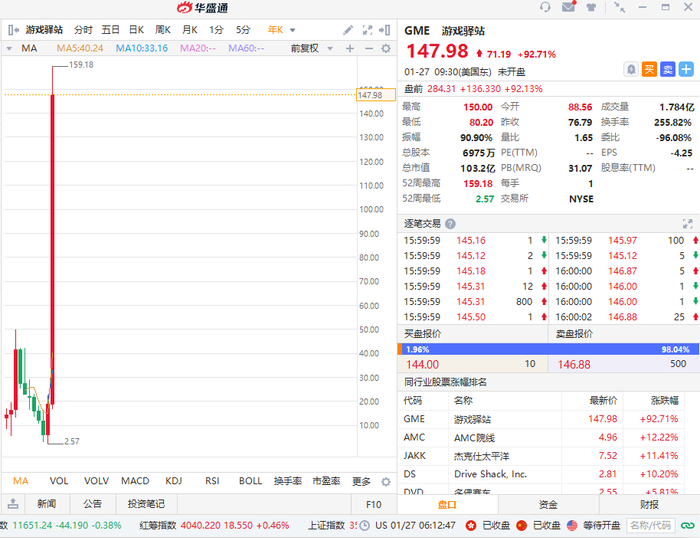Click the clock time icon
The image size is (700, 538).
click(365, 525)
